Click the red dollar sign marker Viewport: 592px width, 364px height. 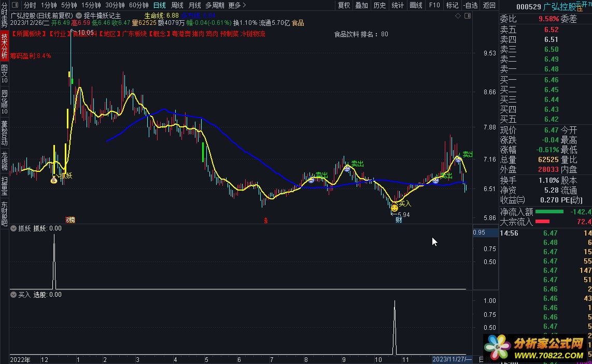pos(266,220)
